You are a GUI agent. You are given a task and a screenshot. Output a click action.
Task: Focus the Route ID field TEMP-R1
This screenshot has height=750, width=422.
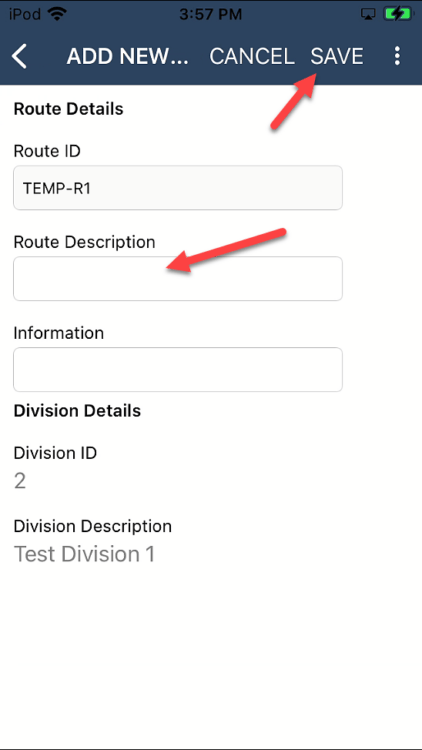pos(178,188)
